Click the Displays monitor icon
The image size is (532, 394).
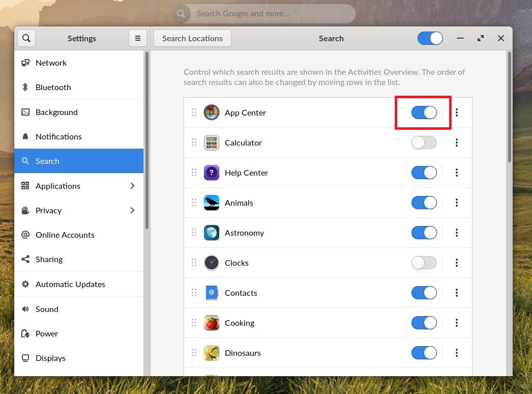(x=25, y=358)
